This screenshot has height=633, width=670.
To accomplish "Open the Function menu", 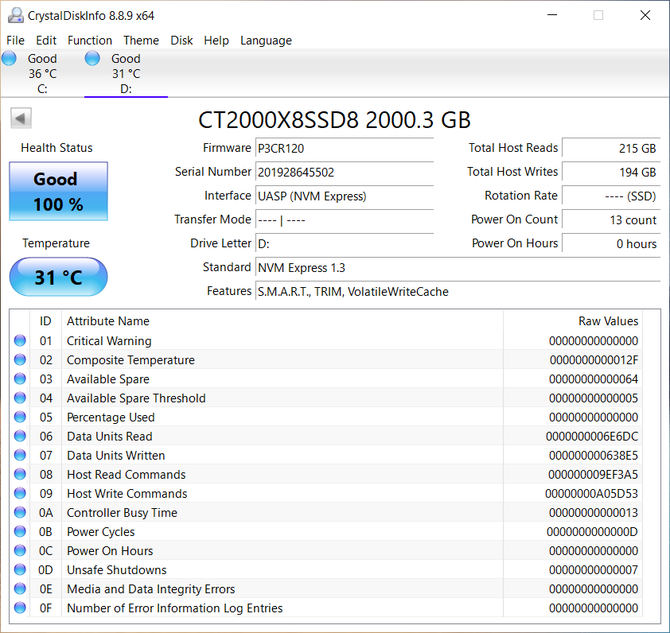I will click(90, 41).
